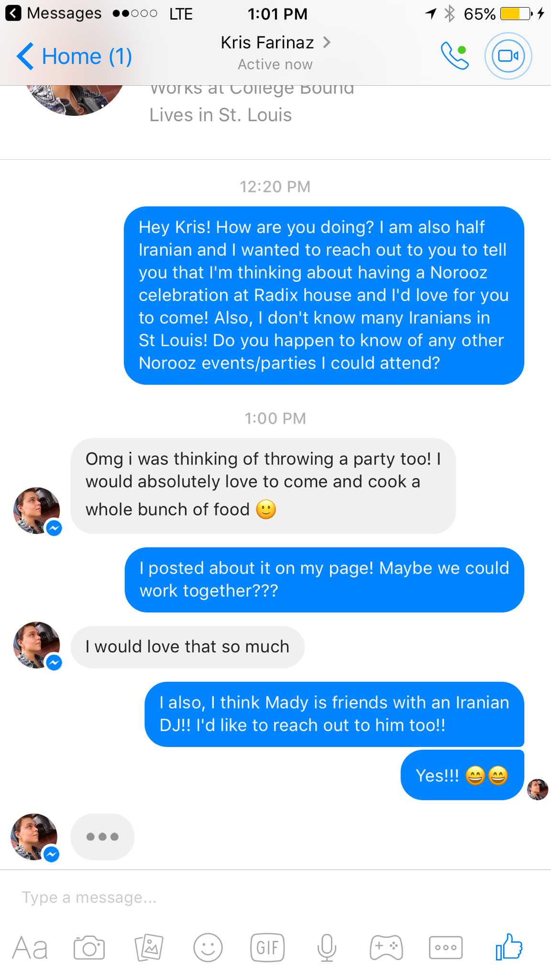Open the photo gallery picker
The width and height of the screenshot is (551, 980).
point(149,947)
